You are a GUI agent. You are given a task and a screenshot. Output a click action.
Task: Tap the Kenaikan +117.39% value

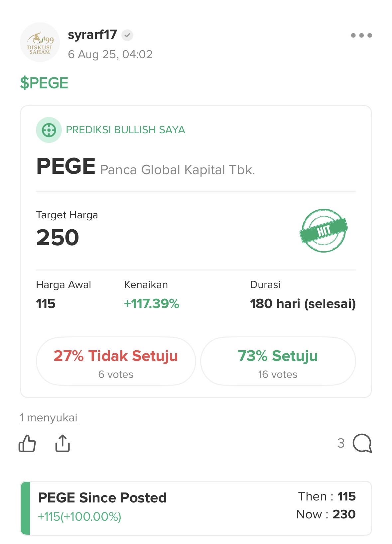[152, 304]
